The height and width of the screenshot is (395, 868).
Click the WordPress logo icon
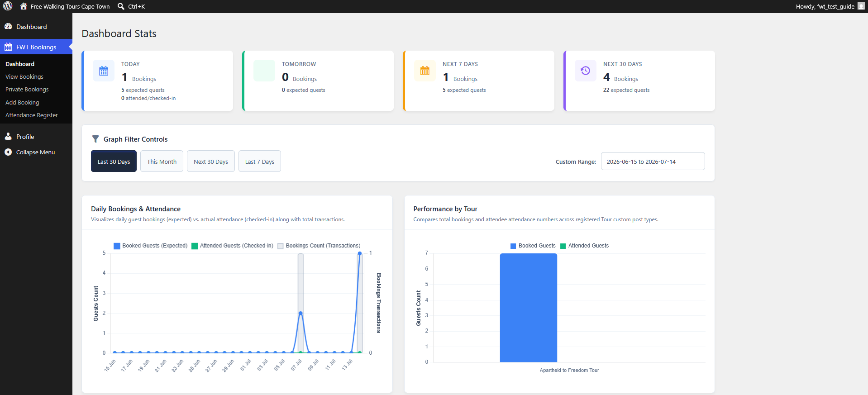point(8,6)
